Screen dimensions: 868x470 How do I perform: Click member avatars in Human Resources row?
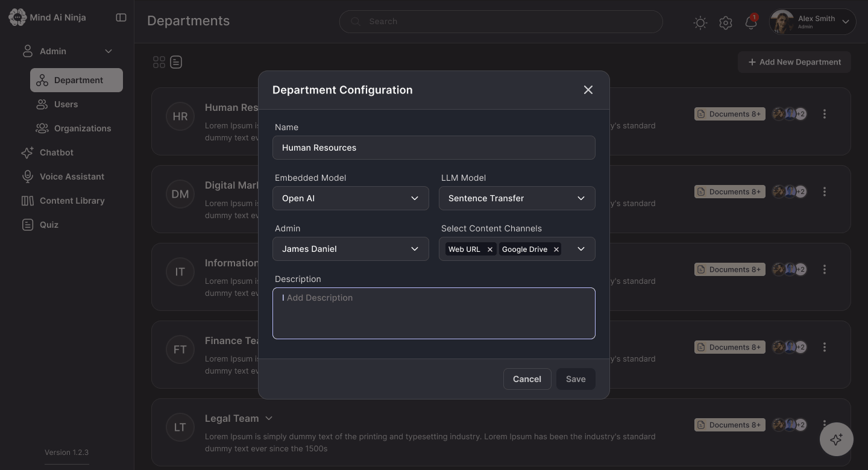point(790,114)
